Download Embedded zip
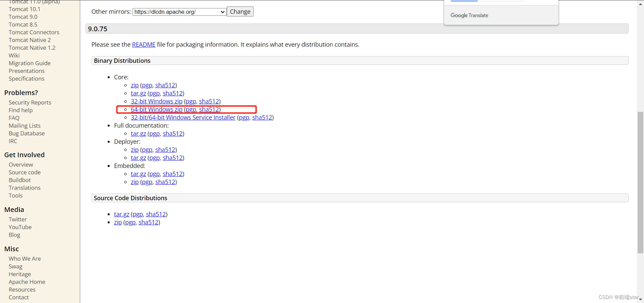The height and width of the screenshot is (303, 644). [x=135, y=182]
